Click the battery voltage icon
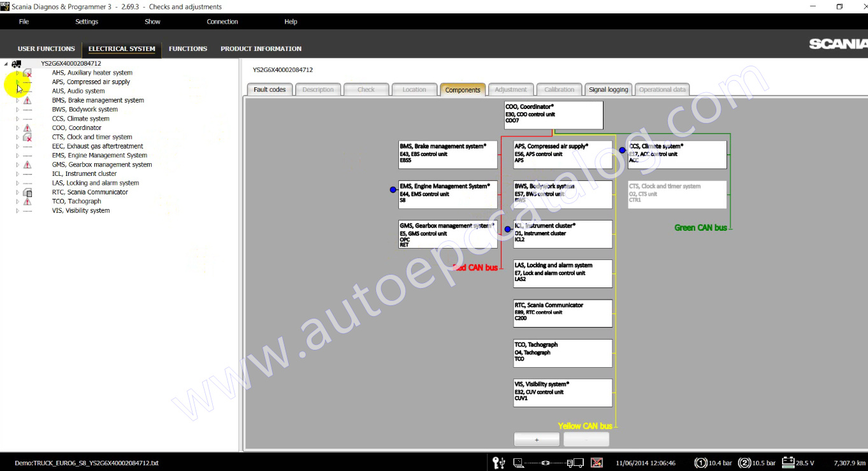This screenshot has height=471, width=868. coord(788,462)
